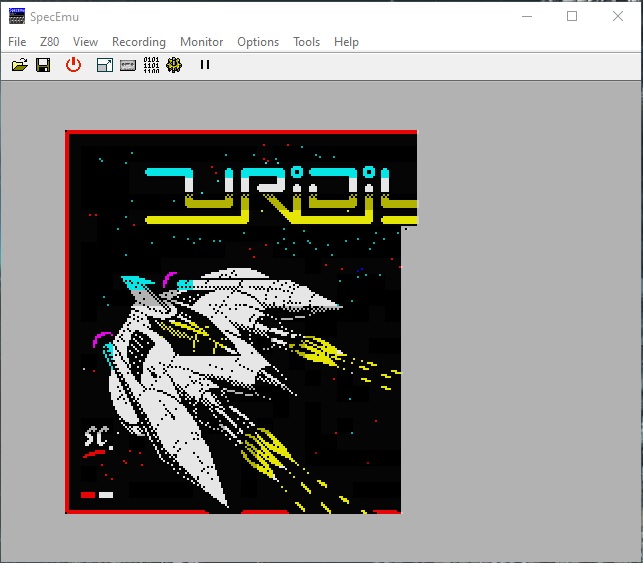Click the Save floppy disk icon
Screen dimensions: 643x563
(x=43, y=65)
